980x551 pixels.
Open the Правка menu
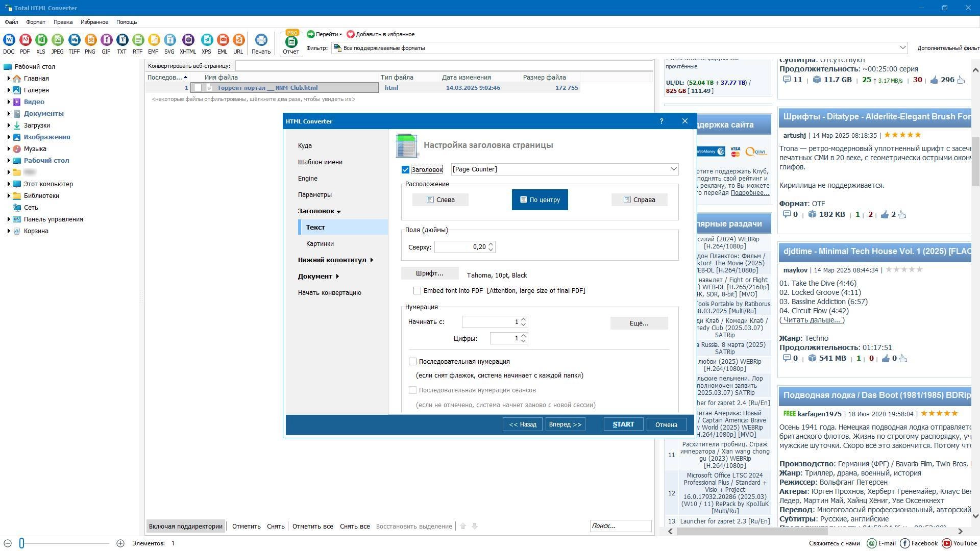point(63,22)
